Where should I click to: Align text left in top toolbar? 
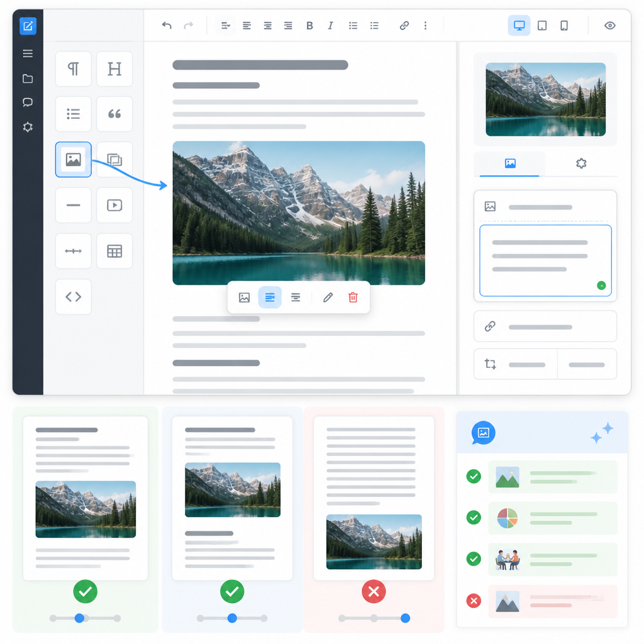click(x=247, y=25)
